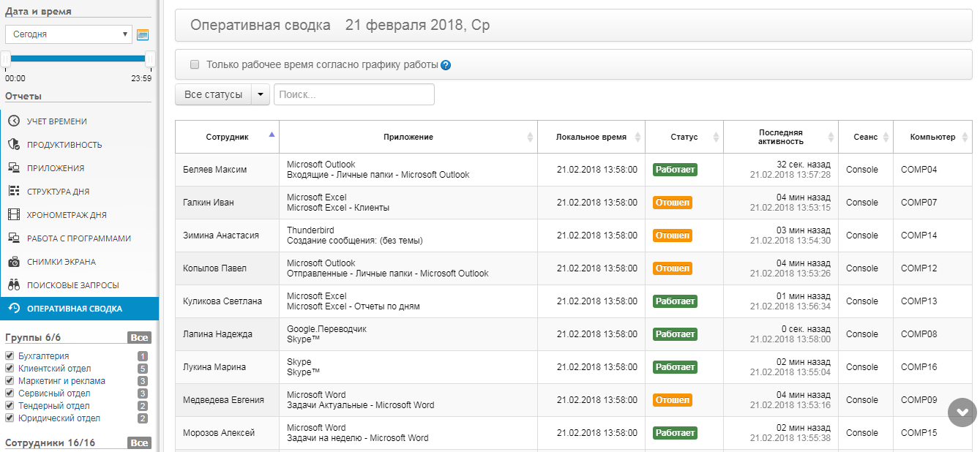Screen dimensions: 980x452
Task: Click the history icon beside ОПЕРАТИВНАЯ СВОДКА
Action: pyautogui.click(x=14, y=309)
